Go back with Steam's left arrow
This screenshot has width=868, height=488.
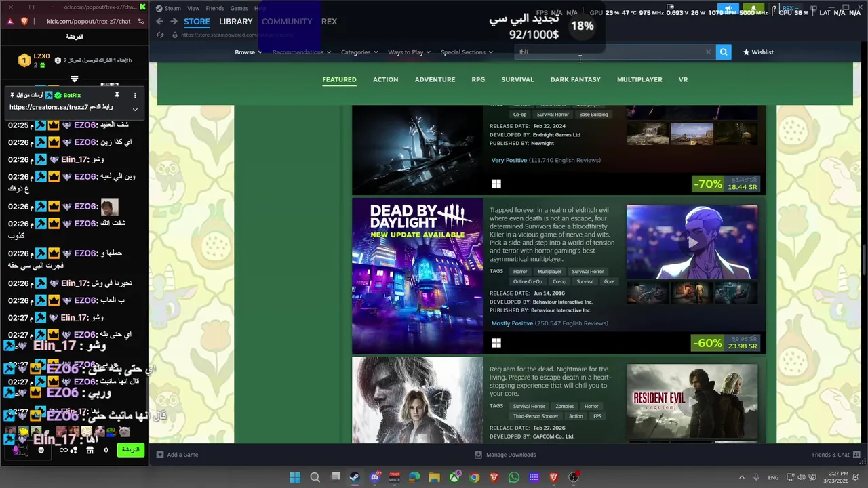coord(159,22)
